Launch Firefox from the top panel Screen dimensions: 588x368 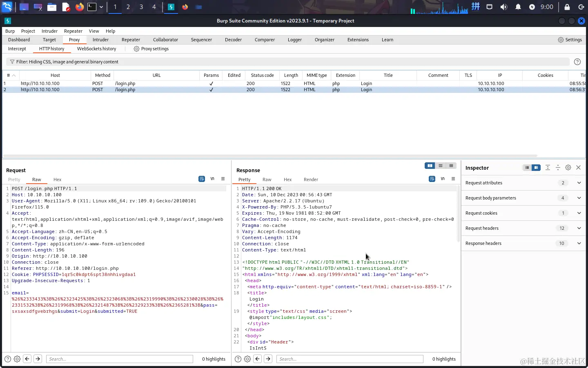80,7
